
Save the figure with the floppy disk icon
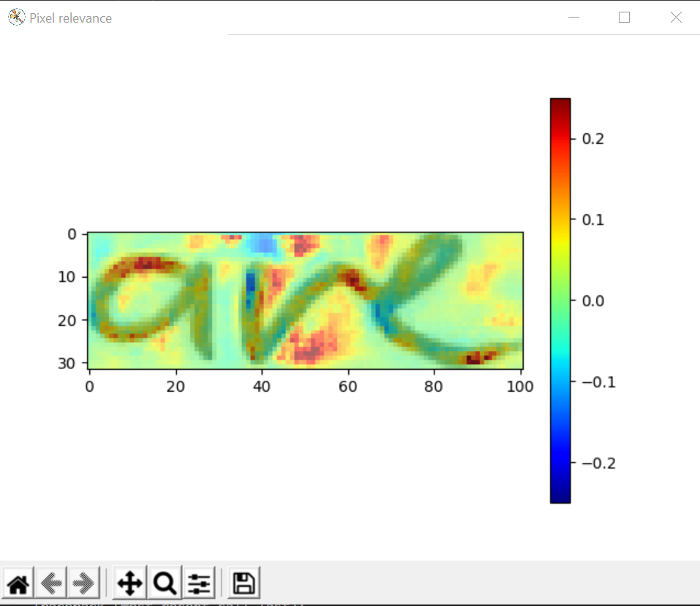pos(244,583)
